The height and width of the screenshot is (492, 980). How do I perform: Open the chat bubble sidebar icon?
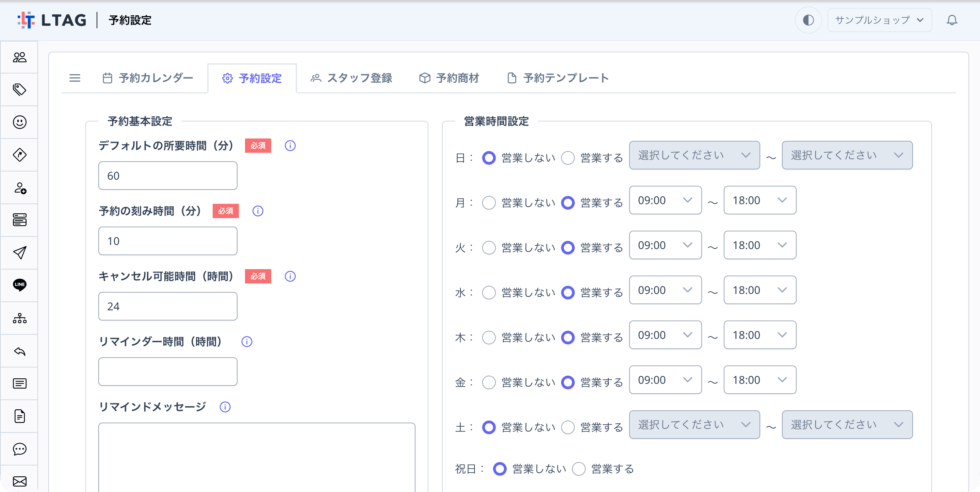(x=19, y=449)
